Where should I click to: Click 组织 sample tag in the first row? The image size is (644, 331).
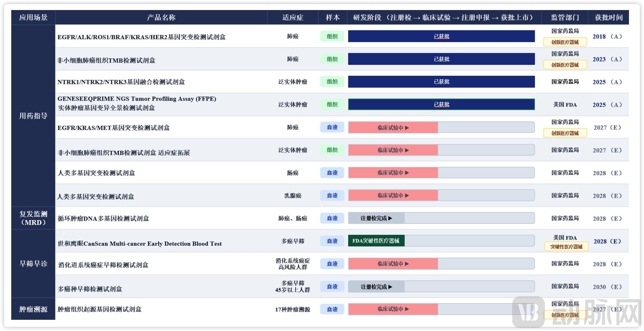coord(332,36)
